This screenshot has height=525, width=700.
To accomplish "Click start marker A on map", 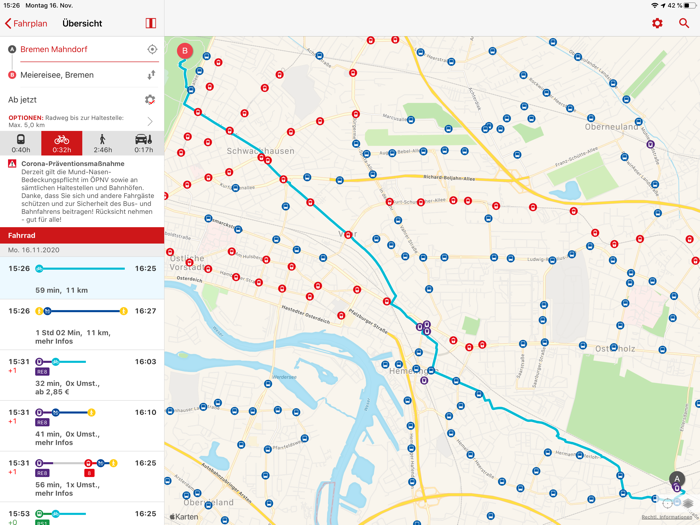I will [x=677, y=479].
